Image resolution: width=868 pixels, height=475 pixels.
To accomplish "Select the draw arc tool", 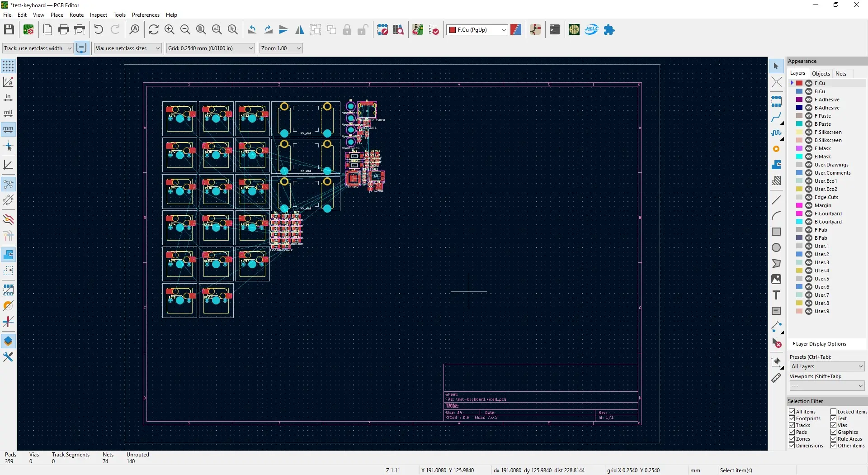I will [776, 216].
